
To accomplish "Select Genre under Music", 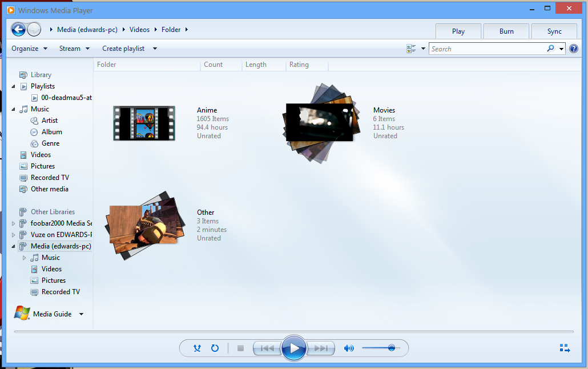I will (51, 143).
